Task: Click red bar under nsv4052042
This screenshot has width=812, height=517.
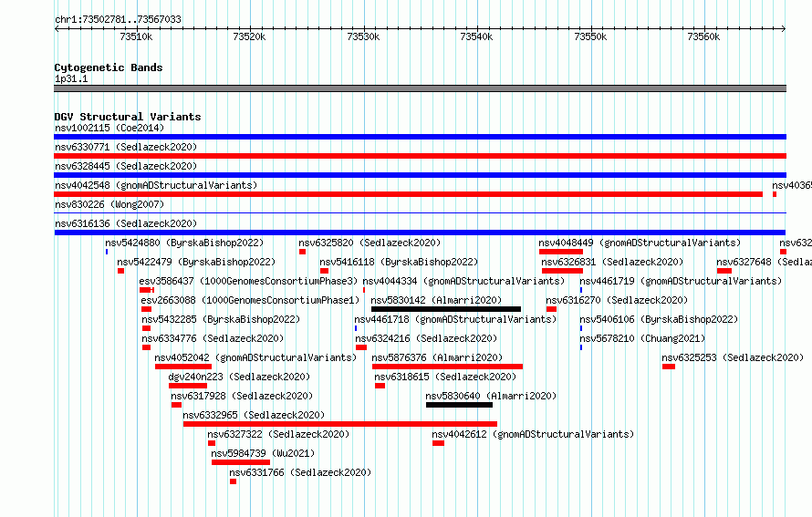Action: (x=183, y=367)
